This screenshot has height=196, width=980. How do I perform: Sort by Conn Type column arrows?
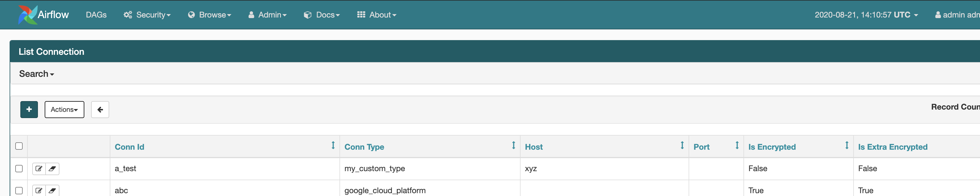[513, 145]
